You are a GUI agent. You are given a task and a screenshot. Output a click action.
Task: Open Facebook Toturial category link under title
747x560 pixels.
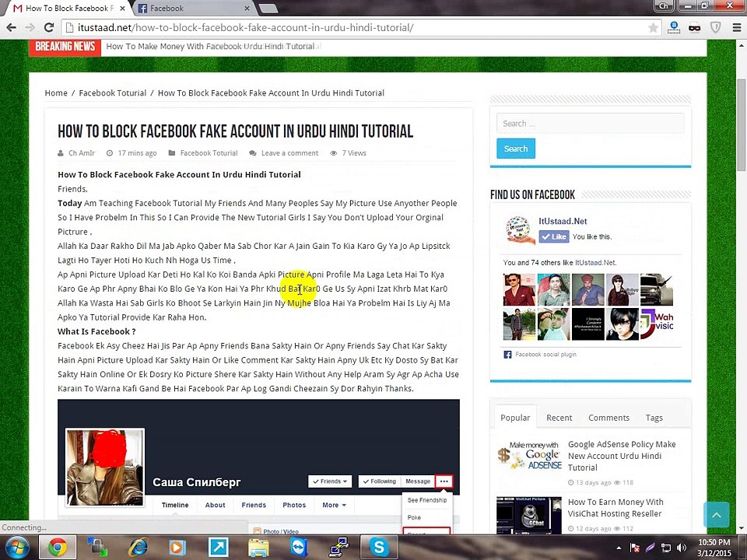pyautogui.click(x=209, y=153)
